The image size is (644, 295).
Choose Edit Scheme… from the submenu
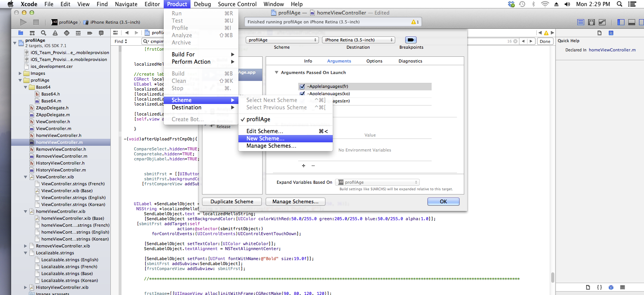(286, 131)
